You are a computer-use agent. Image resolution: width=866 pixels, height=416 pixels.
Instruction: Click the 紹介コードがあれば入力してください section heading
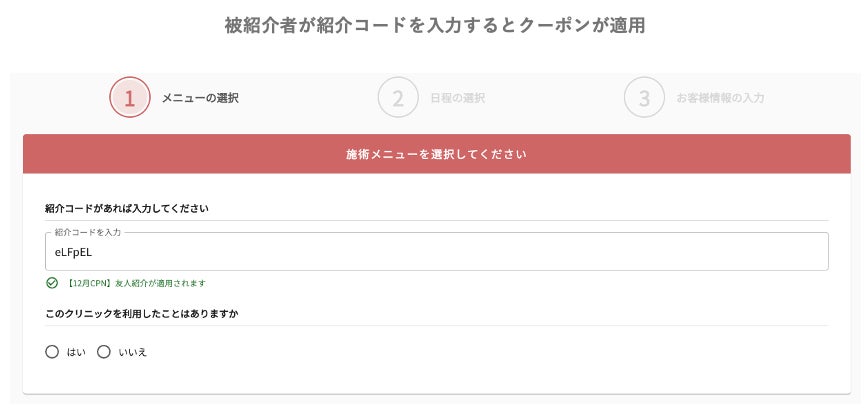[127, 208]
